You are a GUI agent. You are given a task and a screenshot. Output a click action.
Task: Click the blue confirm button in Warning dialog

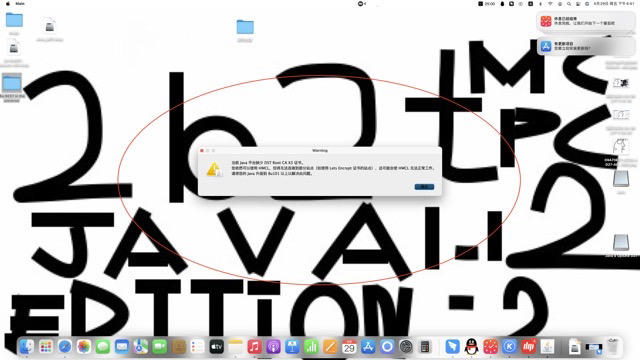coord(424,187)
